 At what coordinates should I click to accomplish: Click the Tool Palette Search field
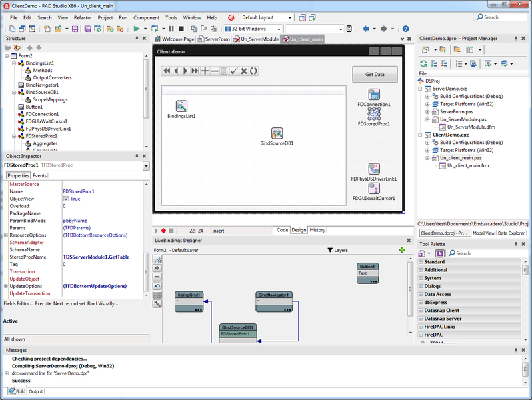click(487, 253)
